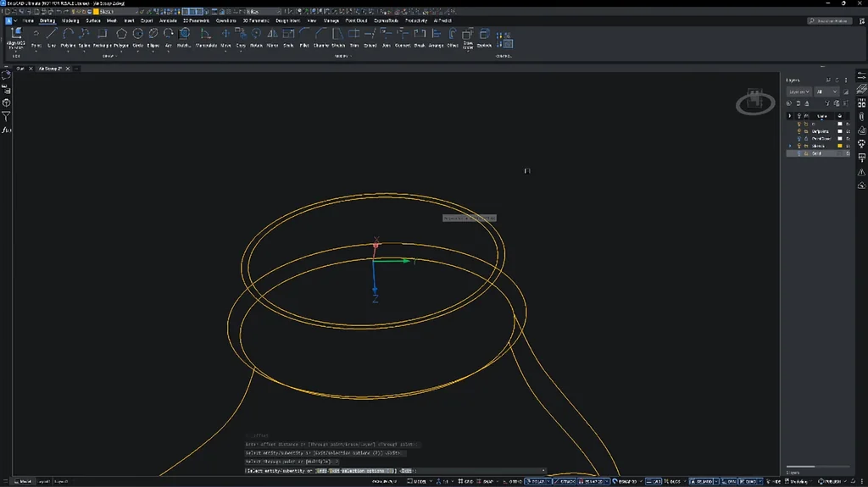
Task: Toggle visibility of the Defpoints layer
Action: pos(798,131)
